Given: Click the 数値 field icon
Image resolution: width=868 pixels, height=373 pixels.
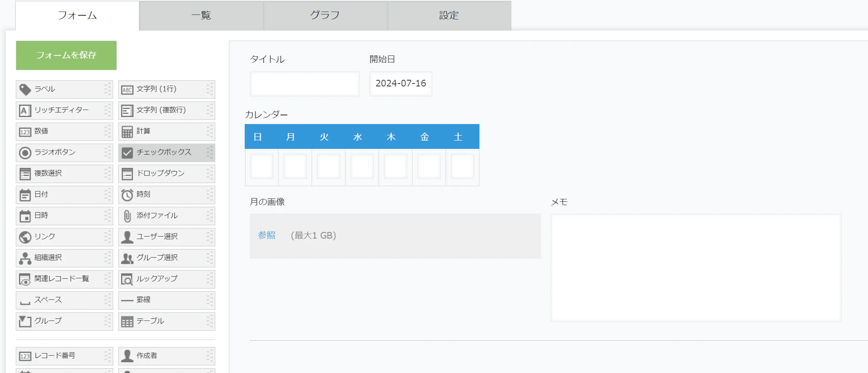Looking at the screenshot, I should click(25, 132).
